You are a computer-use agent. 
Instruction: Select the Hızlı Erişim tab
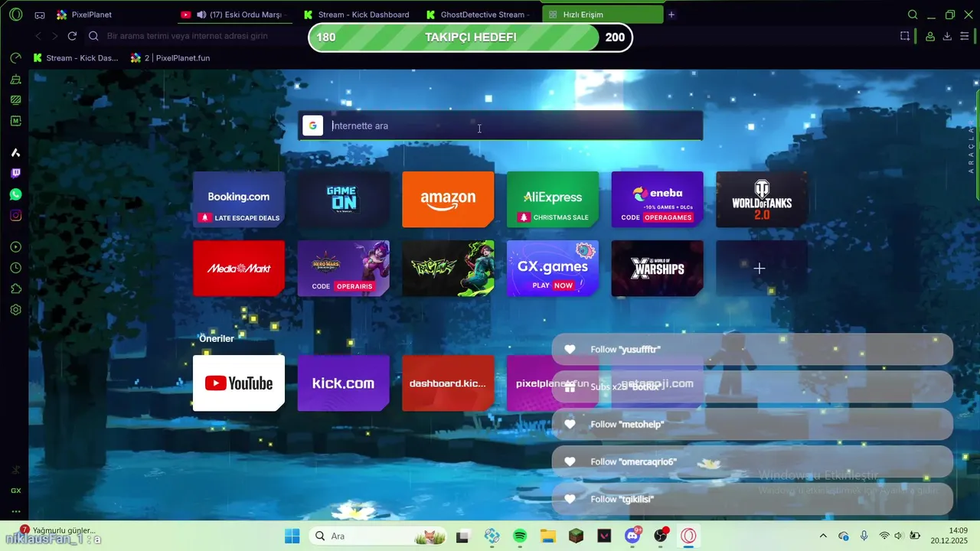[x=603, y=15]
